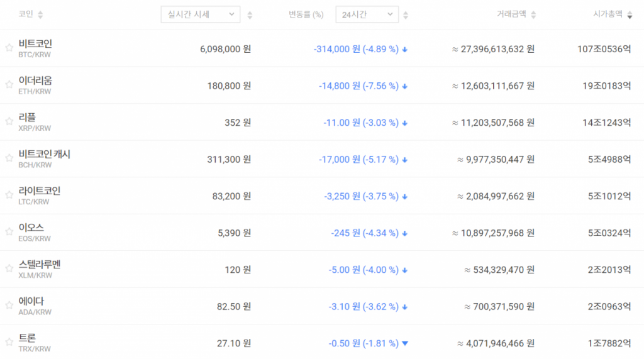
Task: Click the change -11.00 원 (-3.03 %)
Action: (361, 123)
